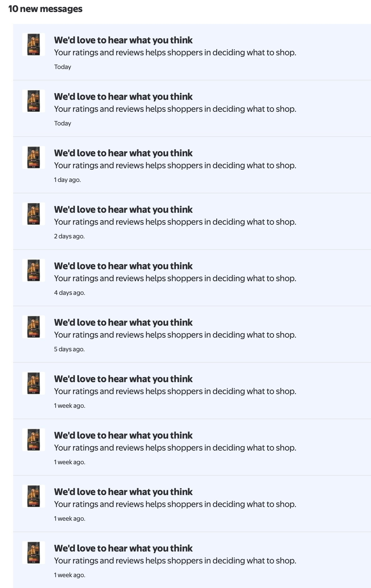Open message title from 5 days ago
This screenshot has width=371, height=588.
(123, 323)
